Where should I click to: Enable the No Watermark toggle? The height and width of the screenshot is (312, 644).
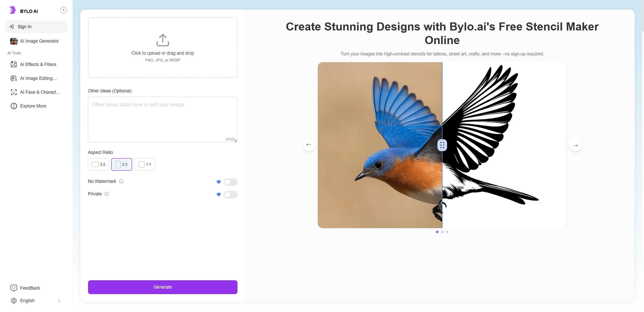click(x=230, y=182)
